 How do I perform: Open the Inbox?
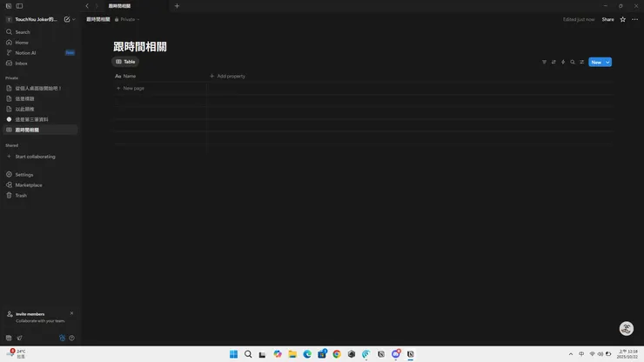40,64
